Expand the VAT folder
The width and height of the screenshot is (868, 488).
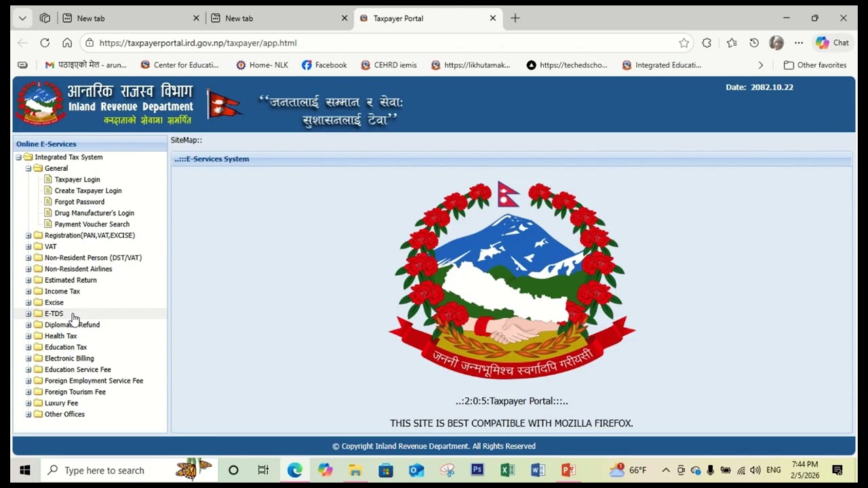(28, 247)
